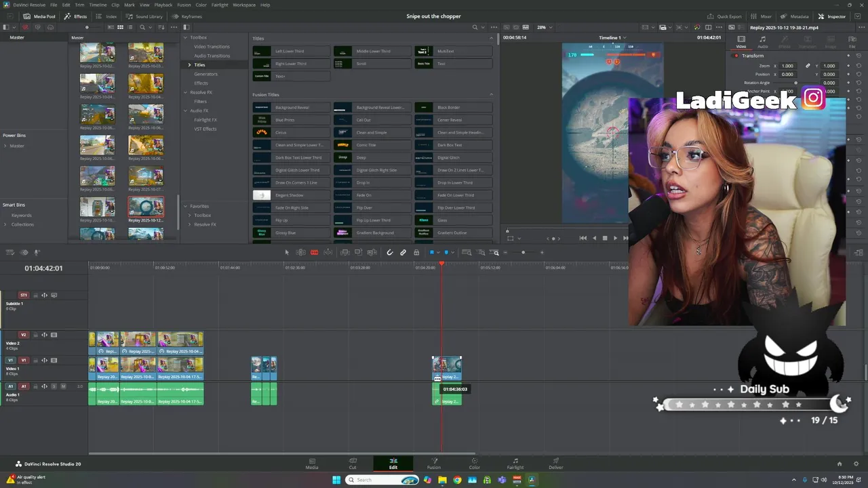868x488 pixels.
Task: Adjust the Rotation Angle slider
Action: (x=796, y=83)
